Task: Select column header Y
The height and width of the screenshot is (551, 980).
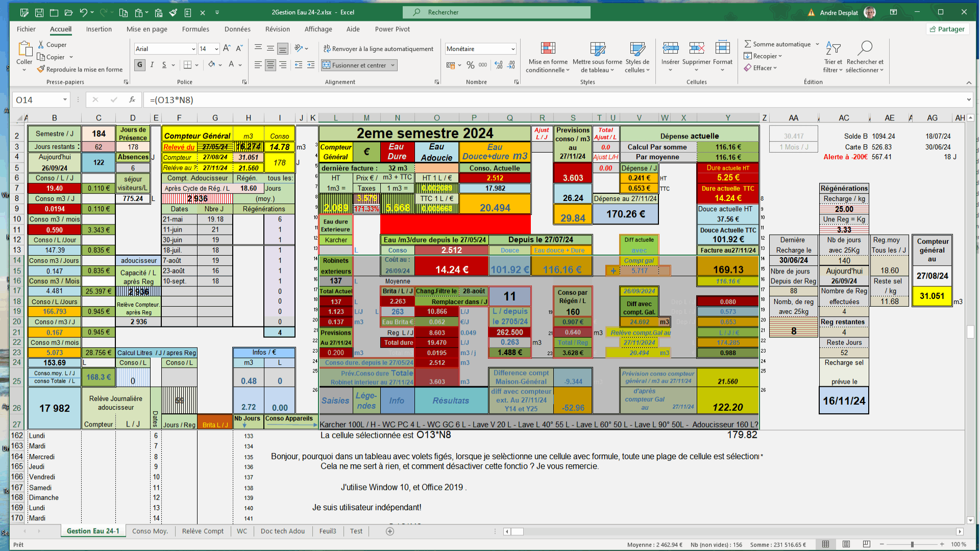Action: pos(728,118)
